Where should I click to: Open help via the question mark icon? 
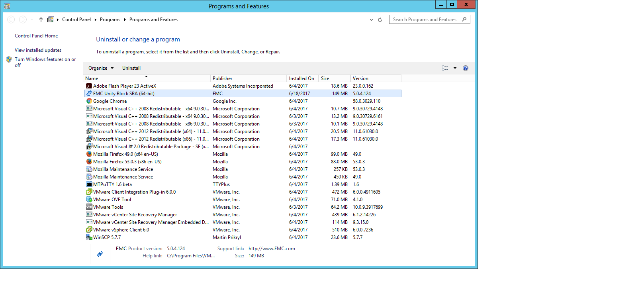coord(466,68)
